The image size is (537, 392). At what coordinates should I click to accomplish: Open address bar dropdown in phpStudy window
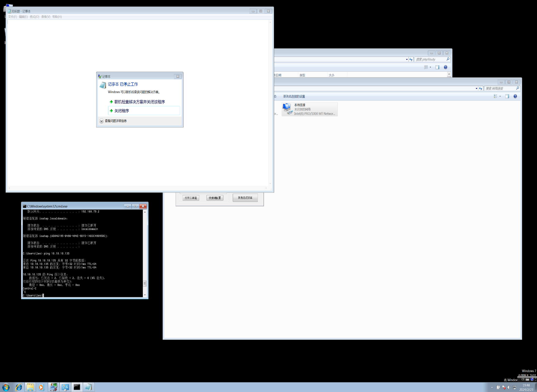point(407,60)
